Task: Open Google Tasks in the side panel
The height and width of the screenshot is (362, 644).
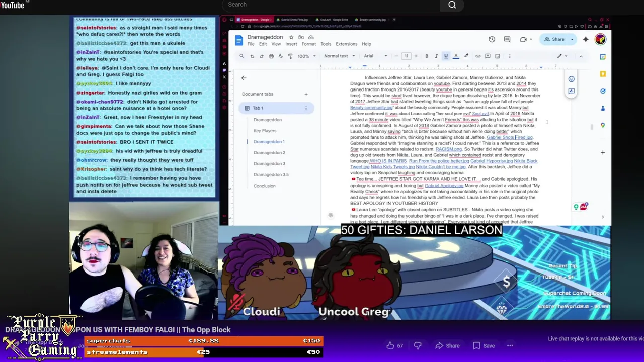Action: pos(603,91)
